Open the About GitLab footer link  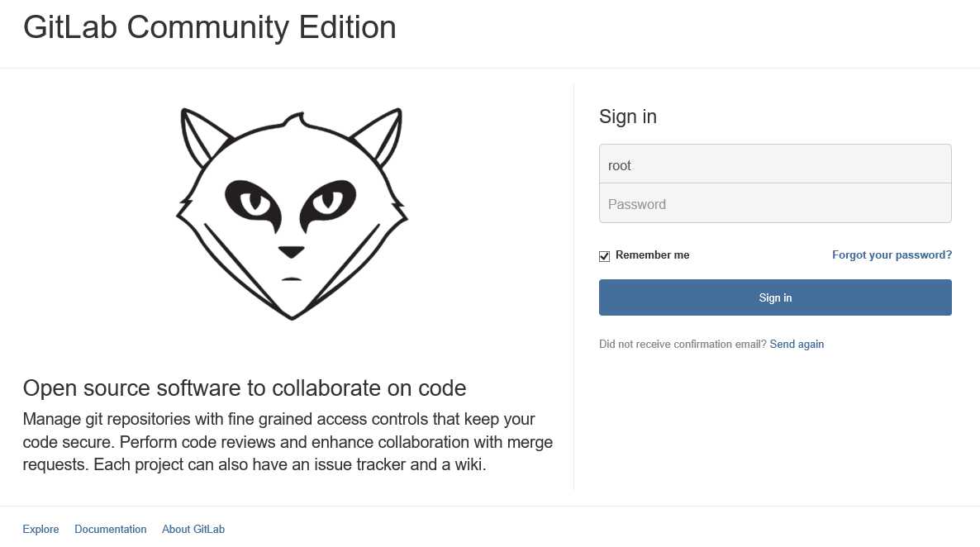193,530
